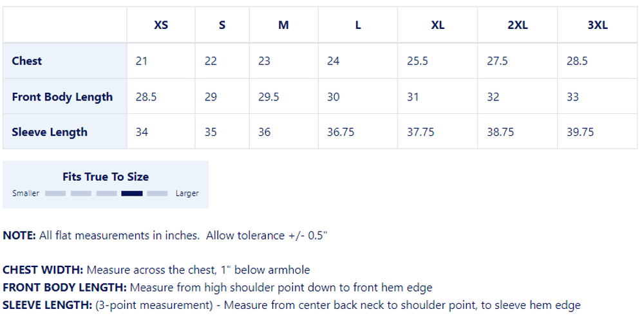The height and width of the screenshot is (316, 644).
Task: Click the M size column header
Action: click(283, 26)
